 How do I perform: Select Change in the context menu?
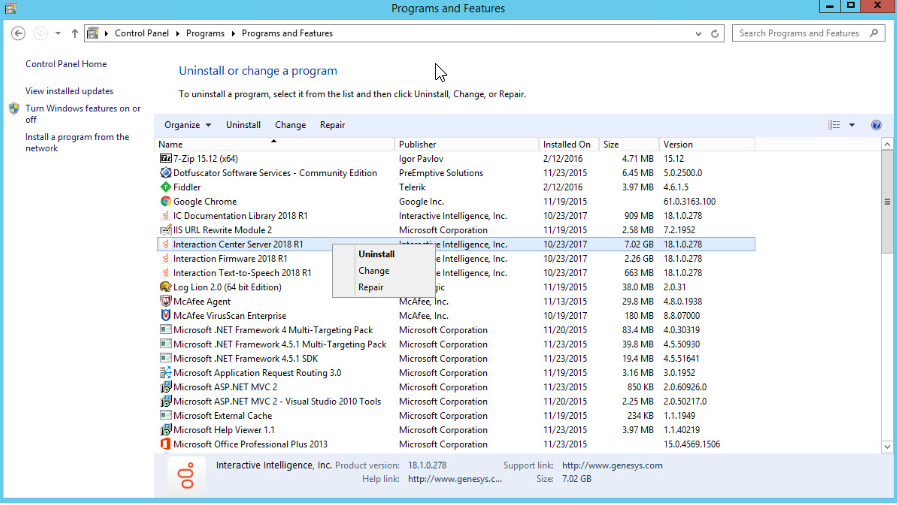373,271
